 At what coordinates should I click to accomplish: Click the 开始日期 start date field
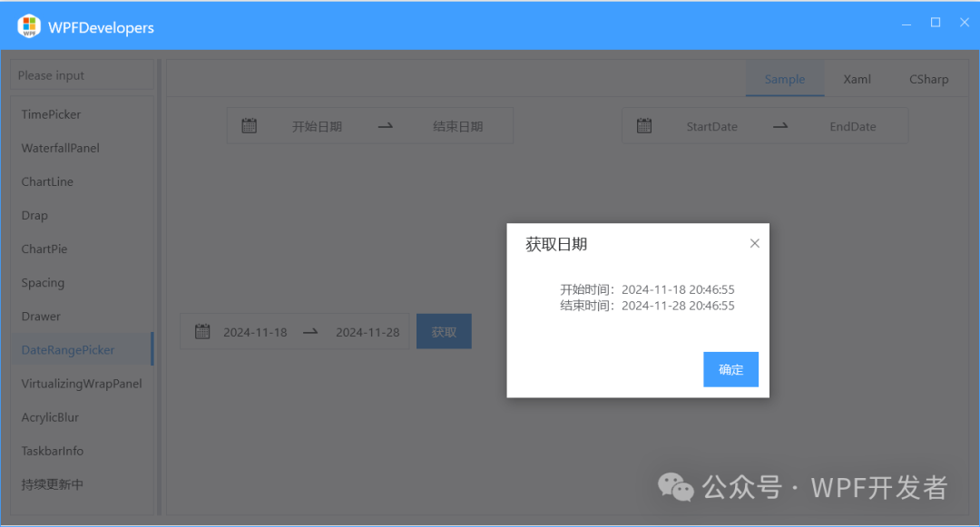[317, 126]
